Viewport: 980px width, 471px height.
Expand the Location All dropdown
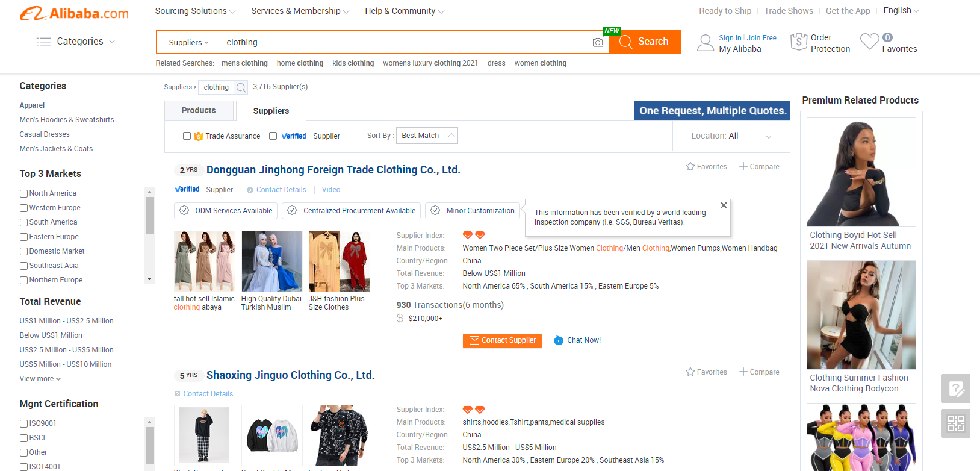click(731, 136)
